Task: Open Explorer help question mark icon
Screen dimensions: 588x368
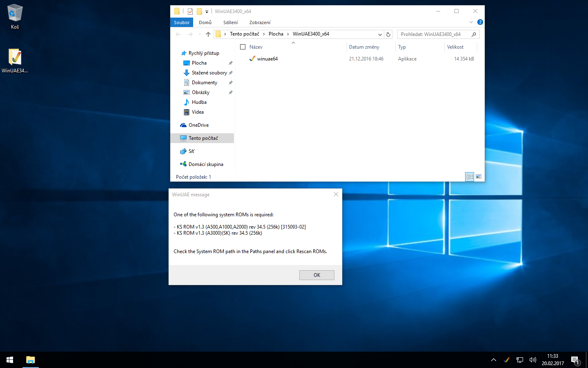Action: click(x=480, y=22)
